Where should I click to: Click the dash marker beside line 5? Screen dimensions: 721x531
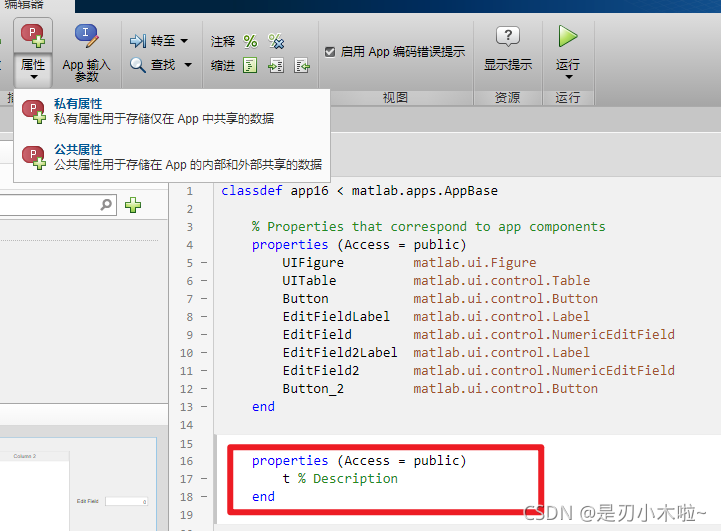click(204, 263)
